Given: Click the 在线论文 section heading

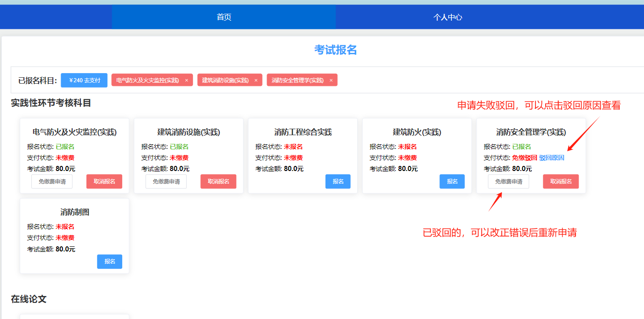Looking at the screenshot, I should tap(28, 299).
